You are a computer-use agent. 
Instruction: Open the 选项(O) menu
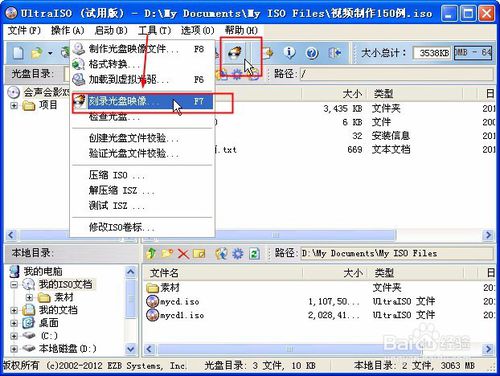coord(198,31)
